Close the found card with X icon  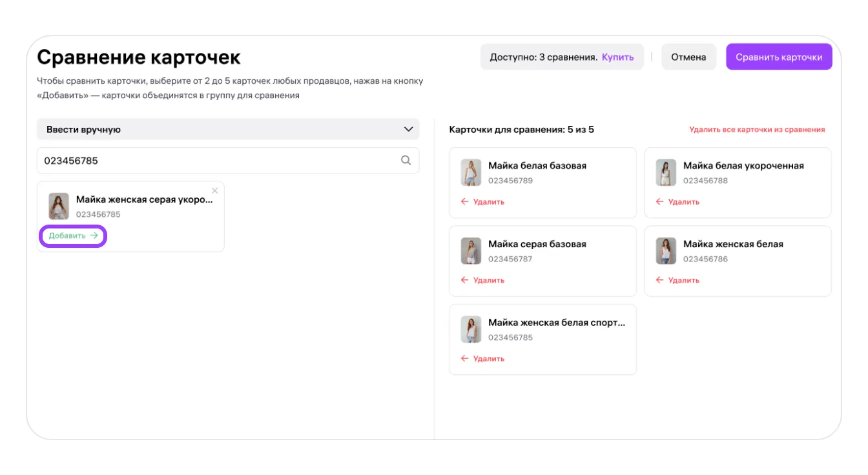215,190
